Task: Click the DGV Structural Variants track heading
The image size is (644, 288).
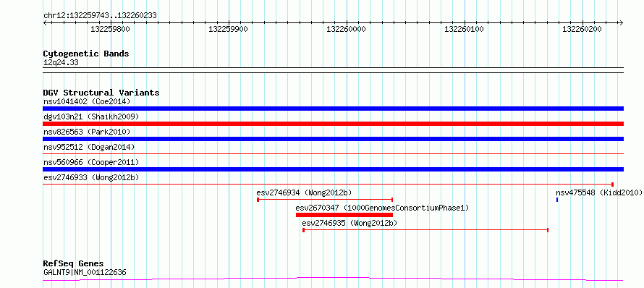Action: (x=101, y=93)
